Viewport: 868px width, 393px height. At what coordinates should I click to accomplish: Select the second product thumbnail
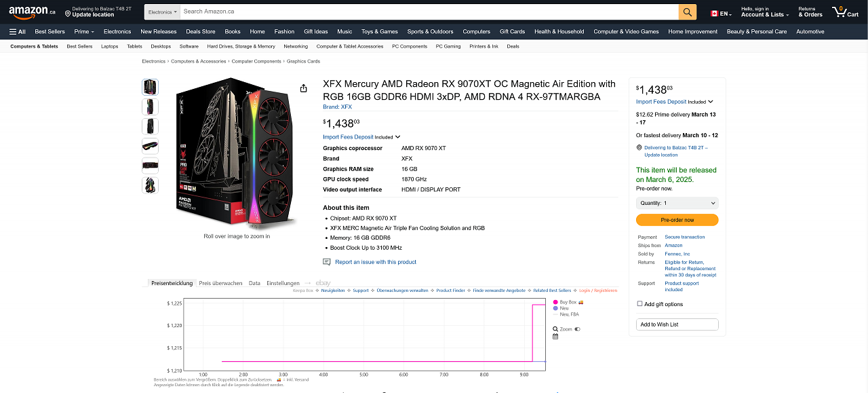150,107
